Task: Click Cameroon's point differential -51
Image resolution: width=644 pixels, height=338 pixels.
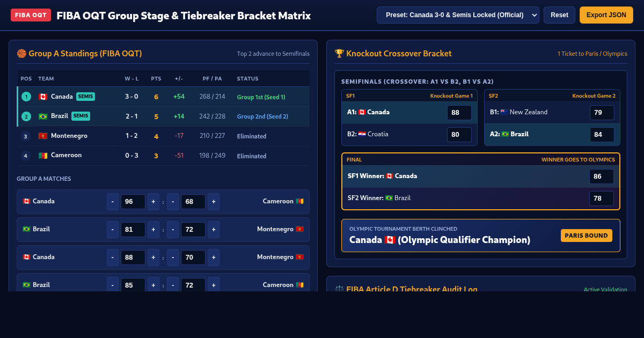Action: pyautogui.click(x=179, y=156)
